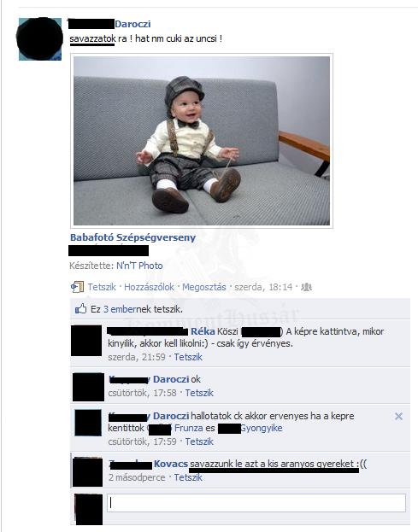This screenshot has height=532, width=418.
Task: Open Kovacs commenter's profile name link
Action: click(x=171, y=464)
